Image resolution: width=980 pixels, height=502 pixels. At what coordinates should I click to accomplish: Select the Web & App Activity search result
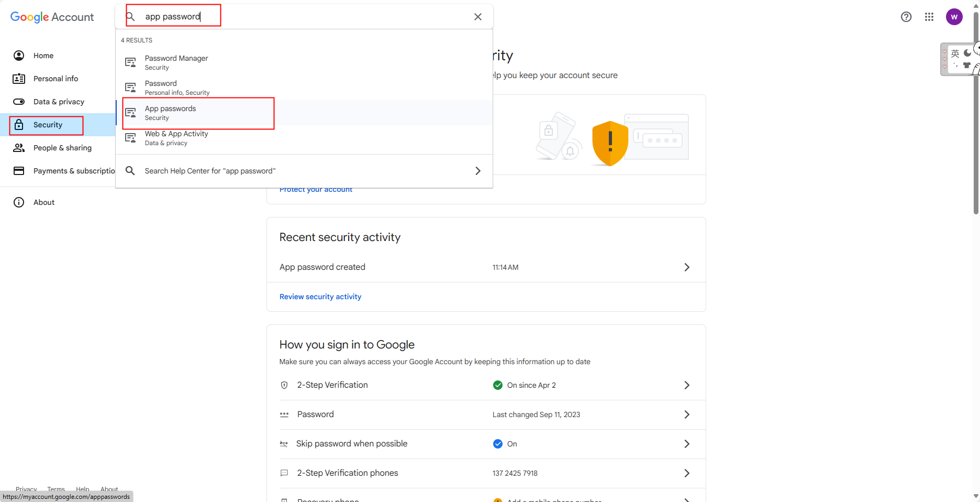click(x=304, y=138)
